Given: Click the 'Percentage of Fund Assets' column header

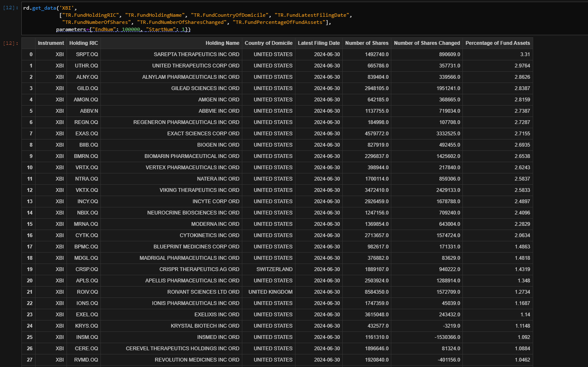Looking at the screenshot, I should [x=498, y=43].
